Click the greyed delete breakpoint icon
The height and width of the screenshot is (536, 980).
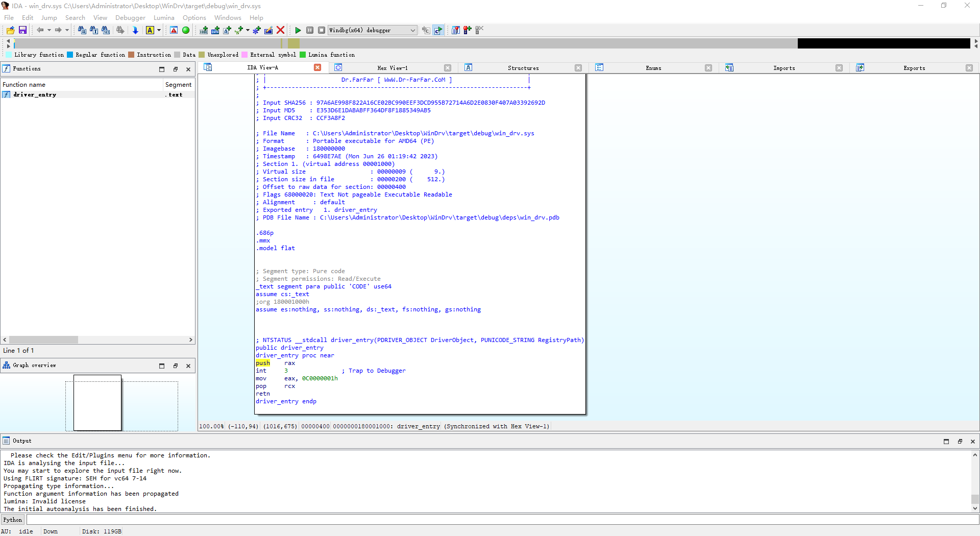coord(479,30)
